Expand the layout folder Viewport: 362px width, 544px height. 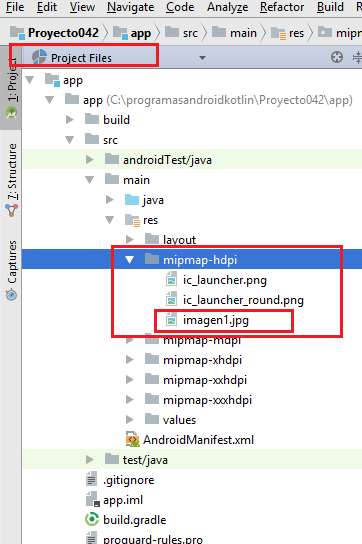pos(130,239)
